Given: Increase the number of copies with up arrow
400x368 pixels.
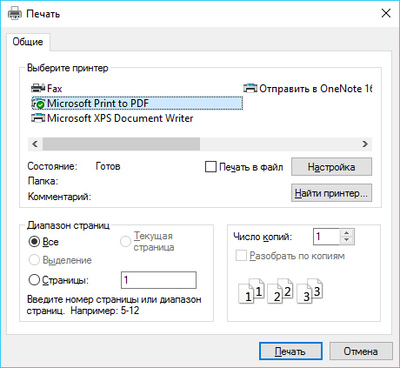Looking at the screenshot, I should tap(347, 233).
